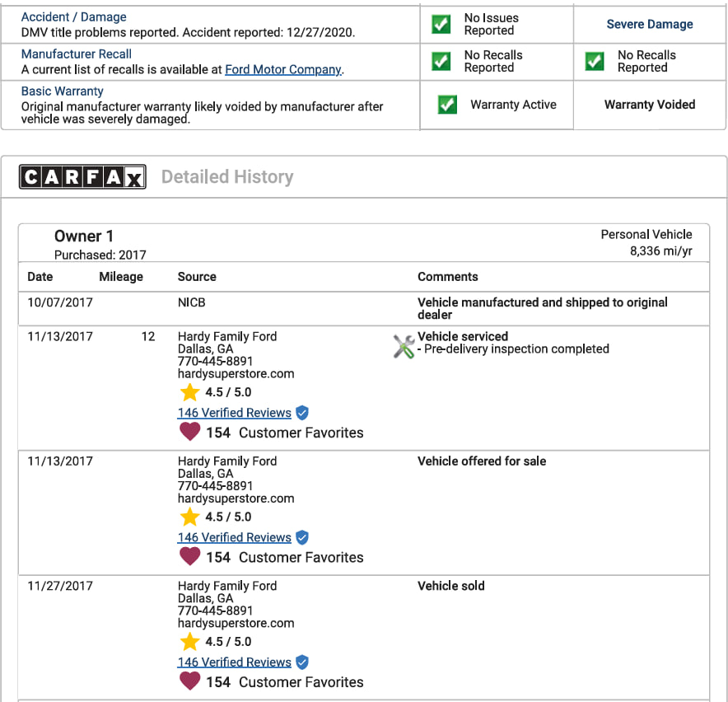Screen dimensions: 728x702
Task: Click the star rating icon in the Vehicle serviced entry
Action: (x=190, y=392)
